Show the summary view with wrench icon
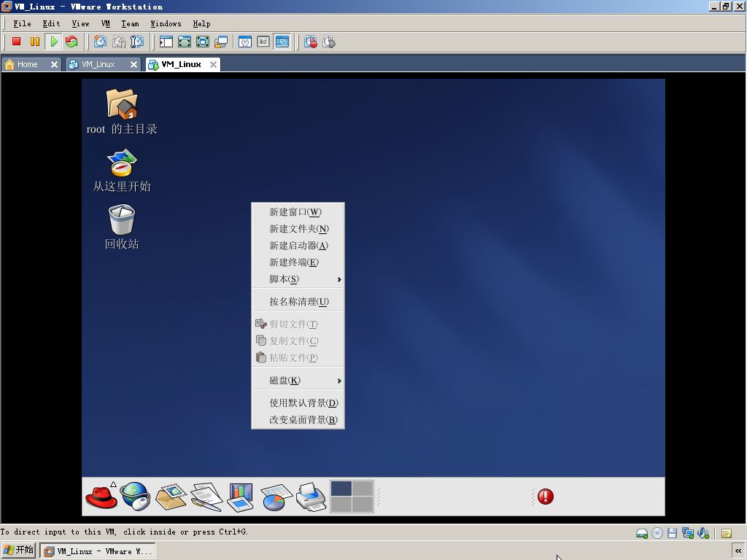The height and width of the screenshot is (560, 747). (x=245, y=42)
